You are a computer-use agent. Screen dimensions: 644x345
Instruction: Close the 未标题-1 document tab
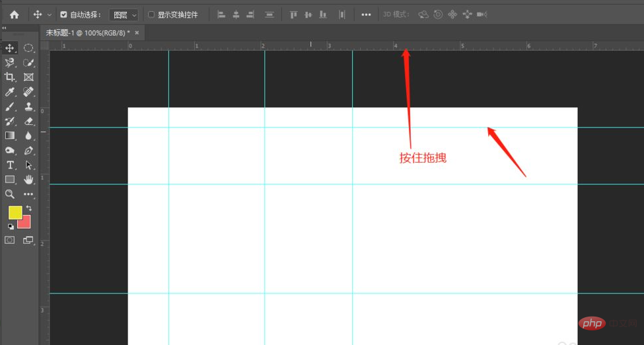pos(137,33)
